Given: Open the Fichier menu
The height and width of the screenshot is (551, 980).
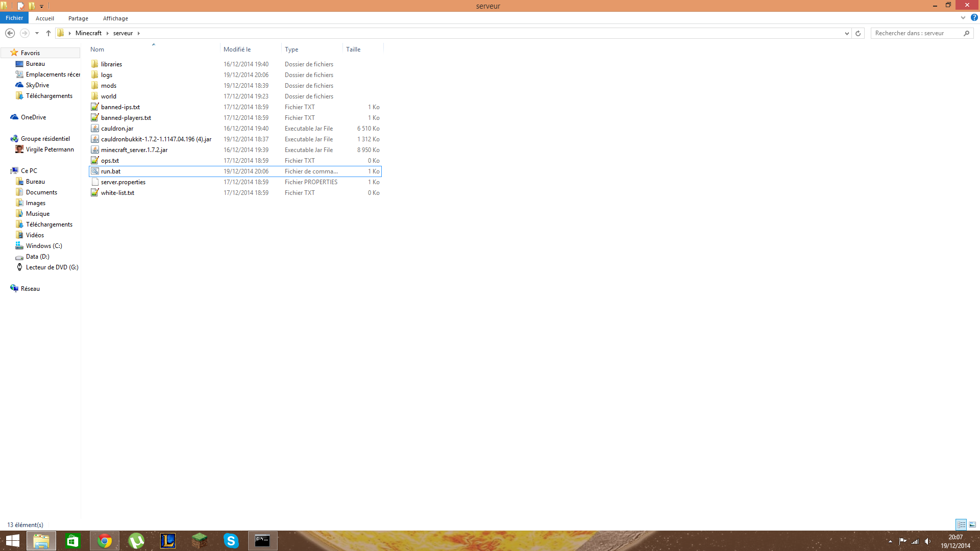Looking at the screenshot, I should (14, 18).
